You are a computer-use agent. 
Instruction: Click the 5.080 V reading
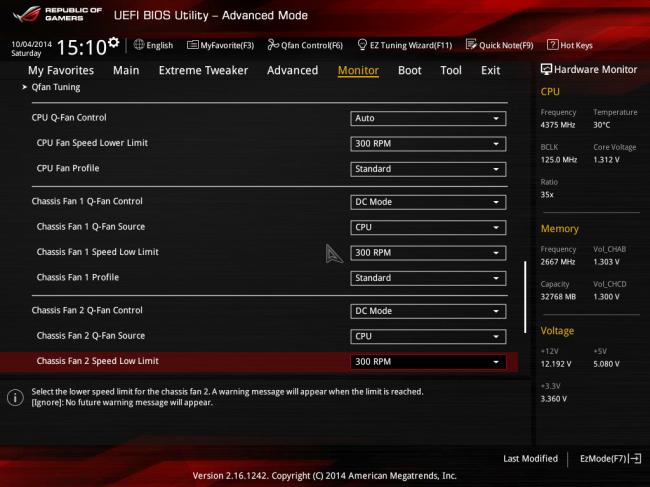[x=606, y=364]
